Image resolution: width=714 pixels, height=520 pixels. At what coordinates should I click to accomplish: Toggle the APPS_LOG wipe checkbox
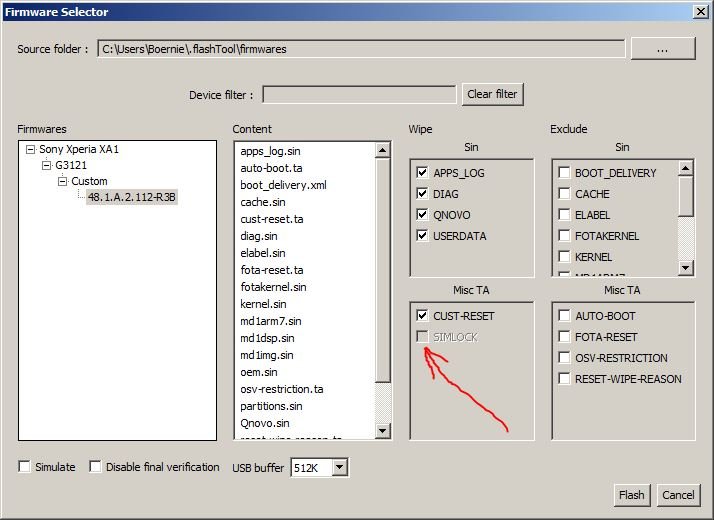point(422,173)
